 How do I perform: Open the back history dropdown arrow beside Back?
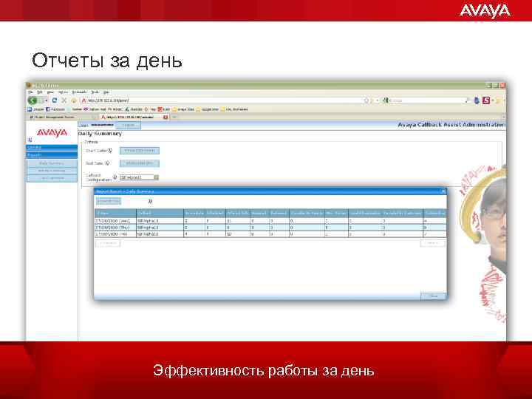coord(46,100)
